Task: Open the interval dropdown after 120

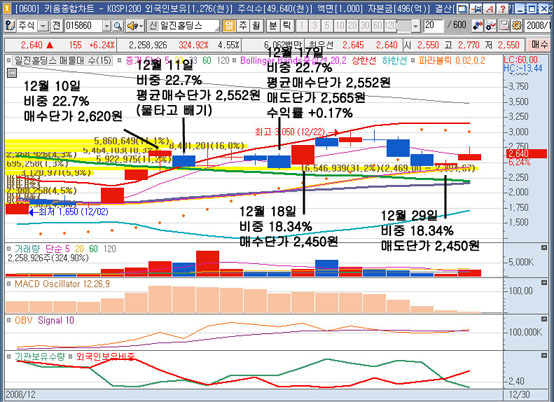Action: point(416,25)
